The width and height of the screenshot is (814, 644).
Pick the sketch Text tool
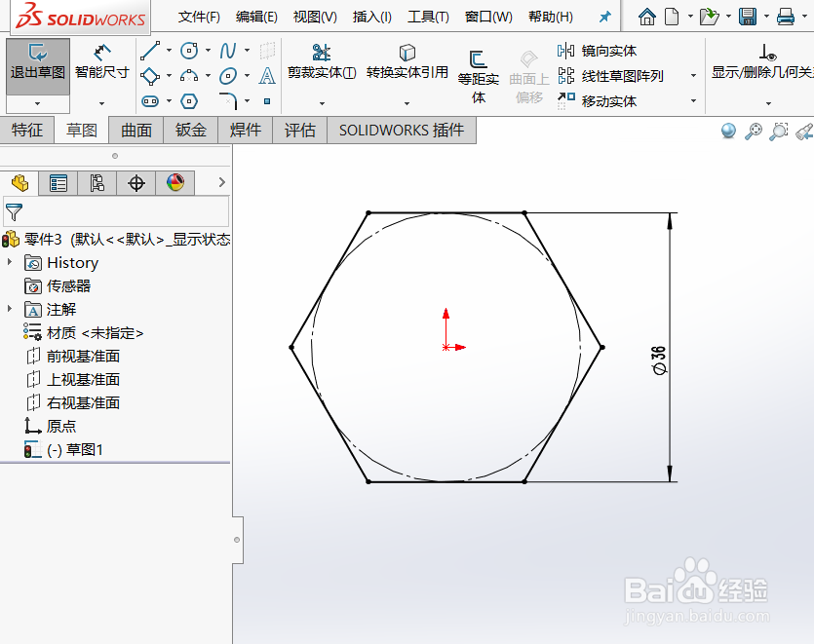[267, 76]
